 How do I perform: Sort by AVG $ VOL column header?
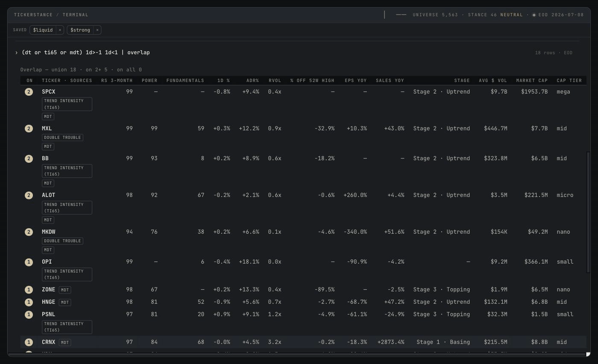493,80
